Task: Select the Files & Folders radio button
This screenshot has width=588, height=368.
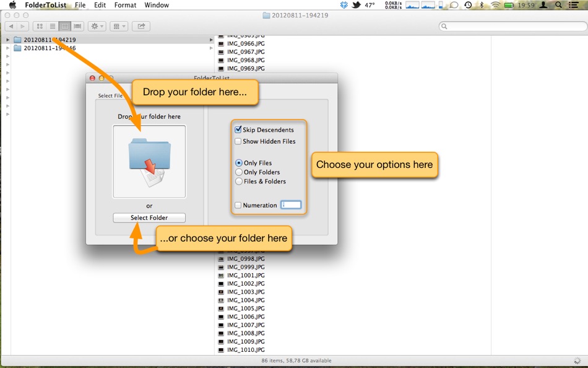Action: tap(238, 181)
